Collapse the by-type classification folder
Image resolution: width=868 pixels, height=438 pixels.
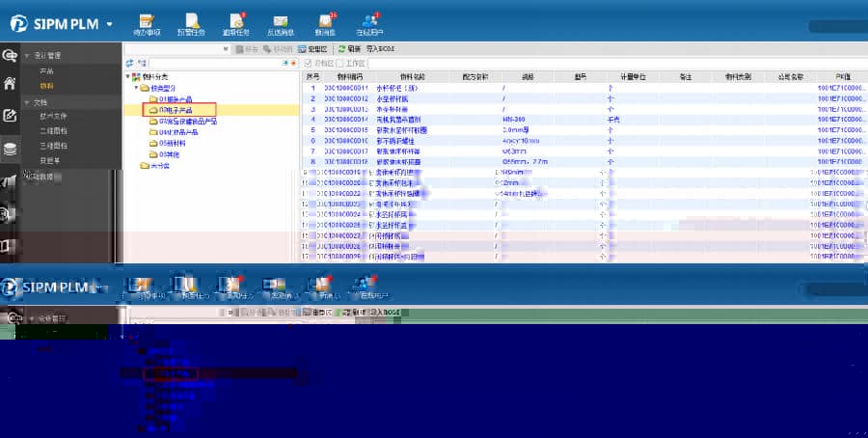pyautogui.click(x=136, y=88)
